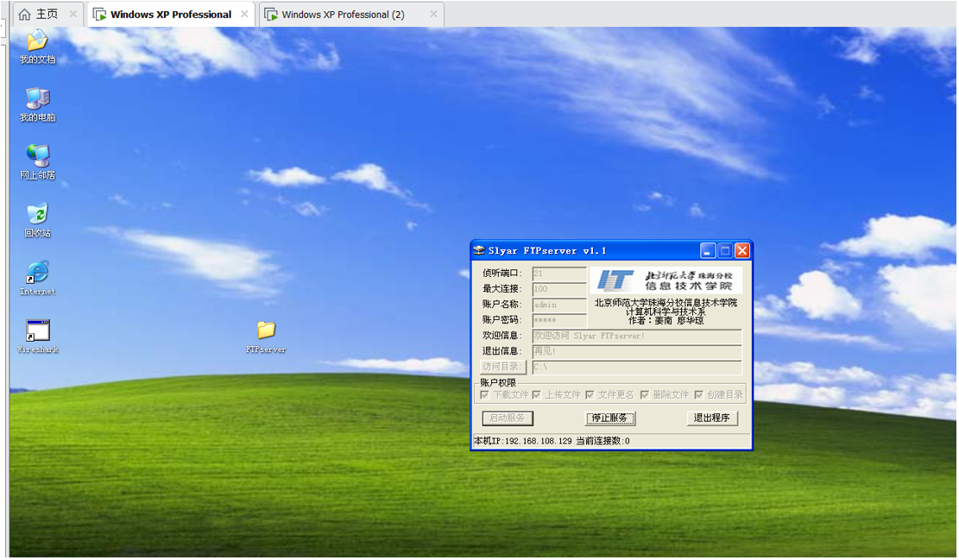This screenshot has width=959, height=560.
Task: Toggle the 下载文件 permission checkbox
Action: [x=485, y=395]
